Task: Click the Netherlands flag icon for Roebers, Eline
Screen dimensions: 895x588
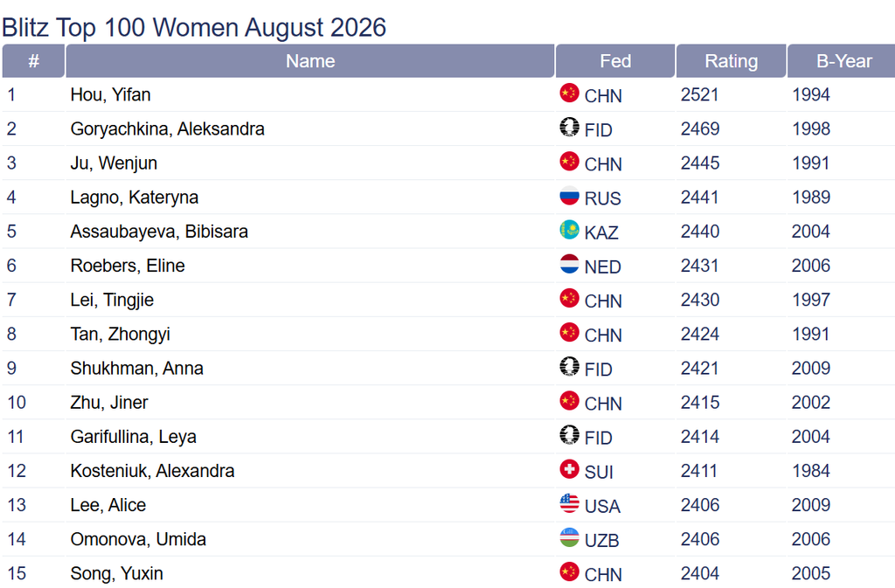Action: [569, 264]
